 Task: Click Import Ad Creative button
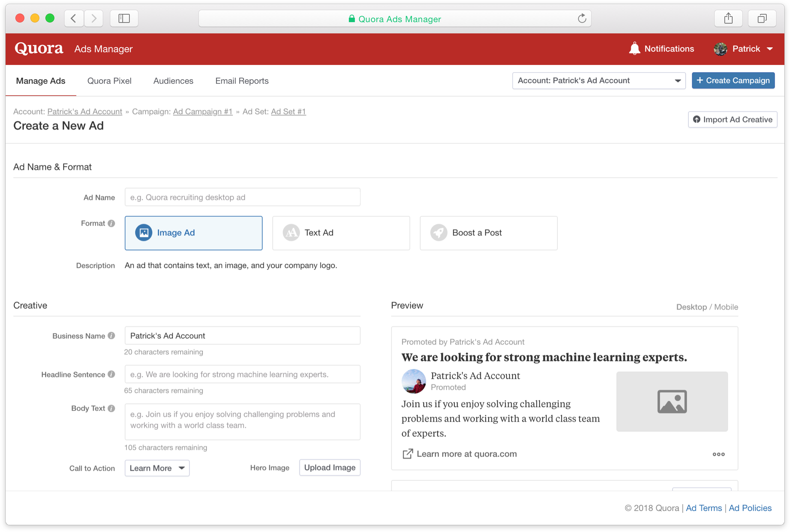pyautogui.click(x=733, y=119)
